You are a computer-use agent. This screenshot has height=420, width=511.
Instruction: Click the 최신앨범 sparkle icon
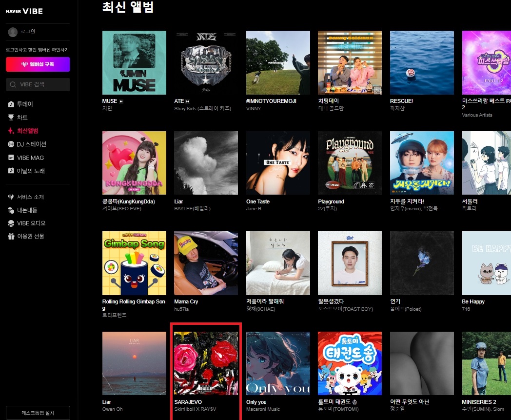tap(11, 131)
